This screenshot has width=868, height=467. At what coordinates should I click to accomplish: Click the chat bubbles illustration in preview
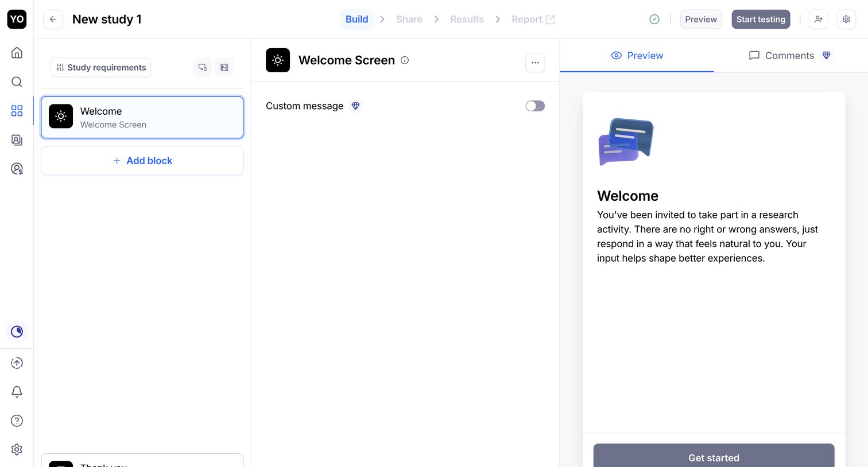[x=626, y=142]
